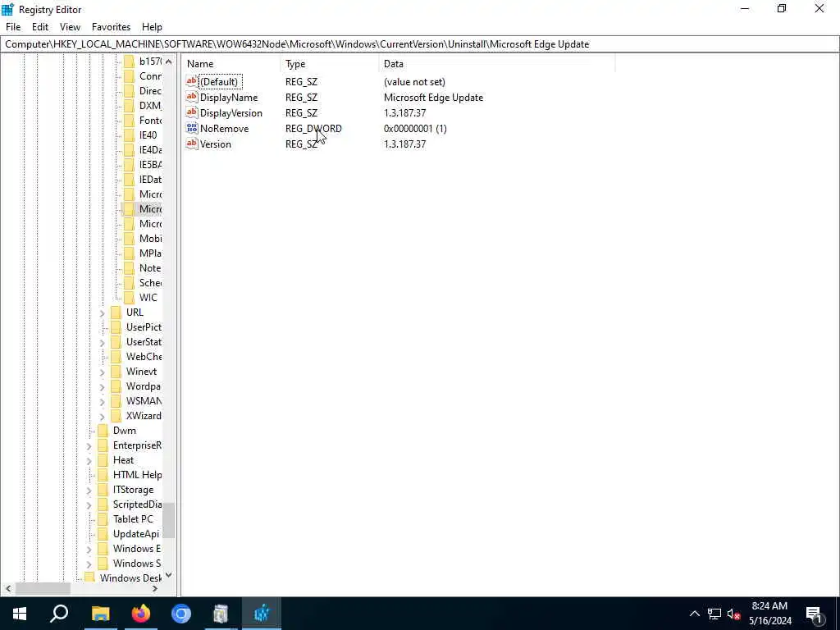The image size is (840, 630).
Task: Select the HTML Help key
Action: (x=137, y=475)
